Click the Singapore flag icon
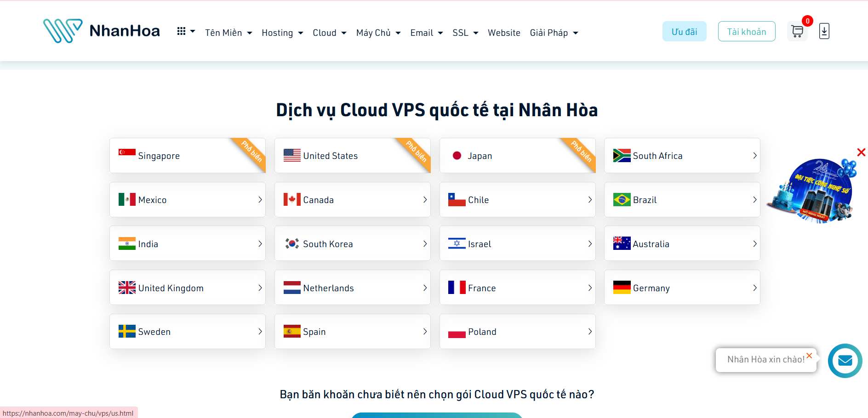868x418 pixels. (127, 153)
